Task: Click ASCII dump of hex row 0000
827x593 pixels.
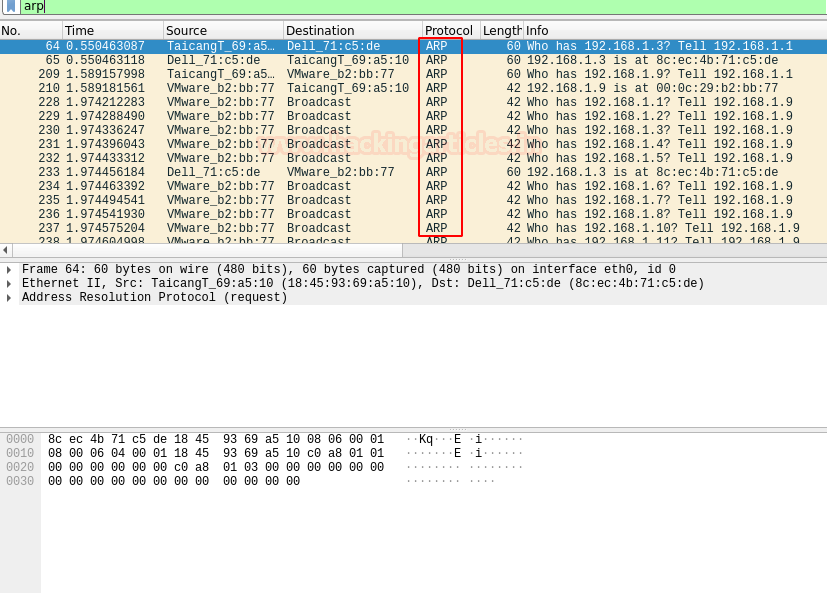Action: coord(464,439)
